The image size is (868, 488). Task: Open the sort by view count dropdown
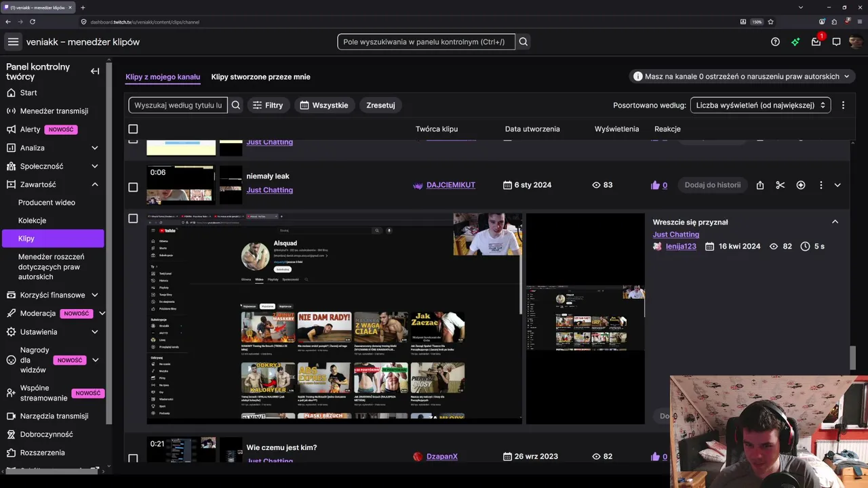pyautogui.click(x=760, y=105)
